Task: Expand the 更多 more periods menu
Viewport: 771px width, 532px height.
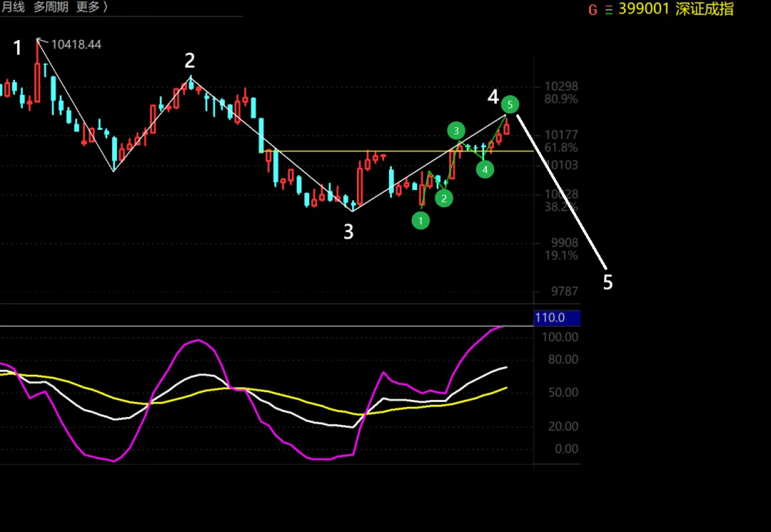Action: click(x=92, y=7)
